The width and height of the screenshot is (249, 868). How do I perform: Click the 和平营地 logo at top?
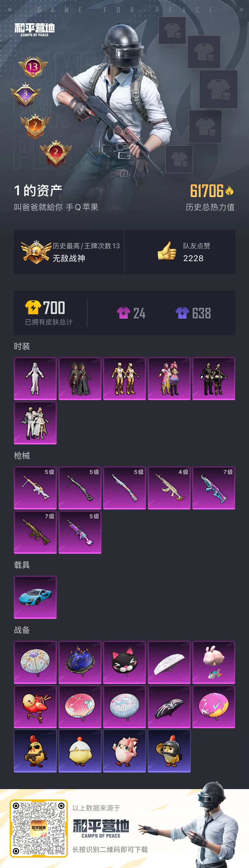(35, 30)
